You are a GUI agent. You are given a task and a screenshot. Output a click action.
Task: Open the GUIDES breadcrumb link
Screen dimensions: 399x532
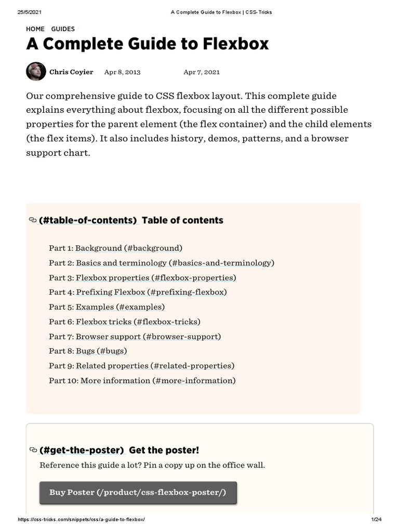[63, 29]
